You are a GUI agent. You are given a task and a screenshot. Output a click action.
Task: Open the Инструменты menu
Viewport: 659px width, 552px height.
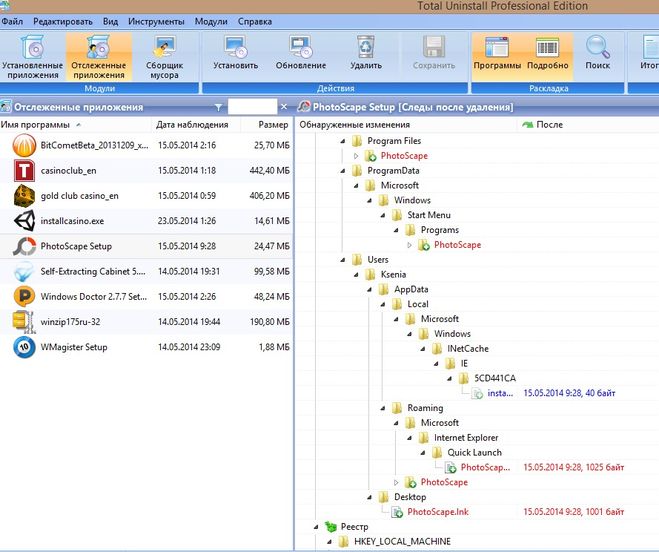tap(156, 20)
